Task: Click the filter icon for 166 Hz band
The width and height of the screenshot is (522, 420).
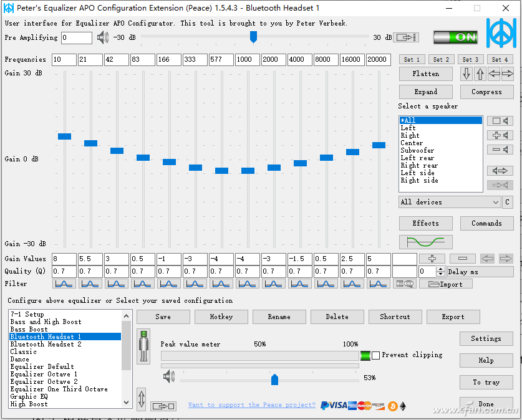Action: tap(169, 284)
